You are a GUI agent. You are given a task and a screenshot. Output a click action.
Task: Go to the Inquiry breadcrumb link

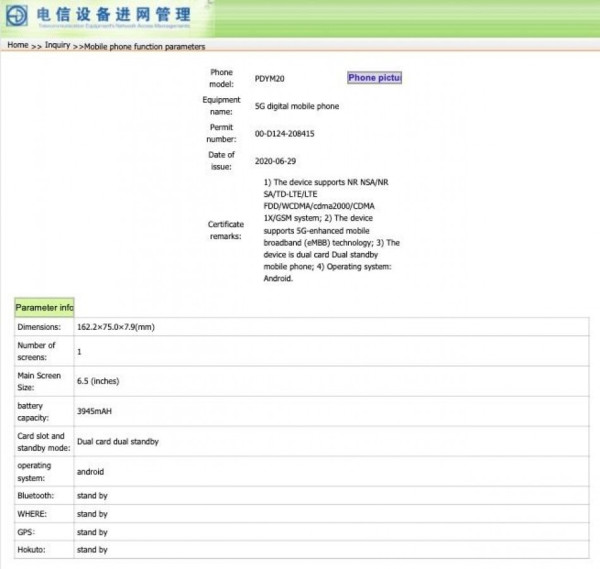pos(57,45)
